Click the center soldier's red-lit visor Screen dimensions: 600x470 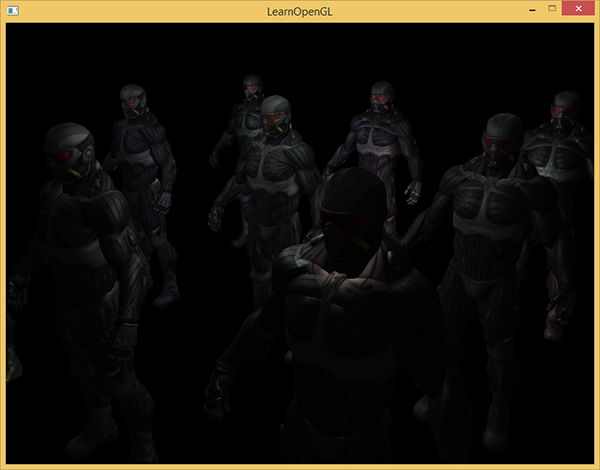pyautogui.click(x=274, y=121)
